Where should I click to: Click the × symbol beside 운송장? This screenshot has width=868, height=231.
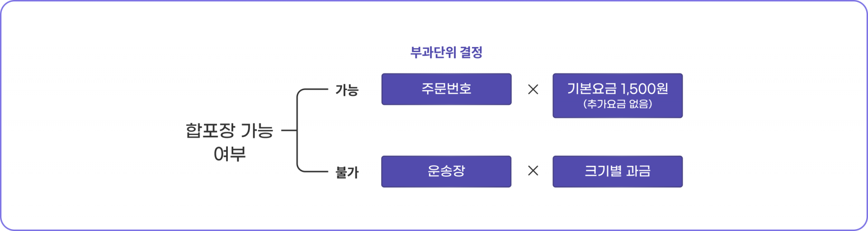click(x=533, y=171)
